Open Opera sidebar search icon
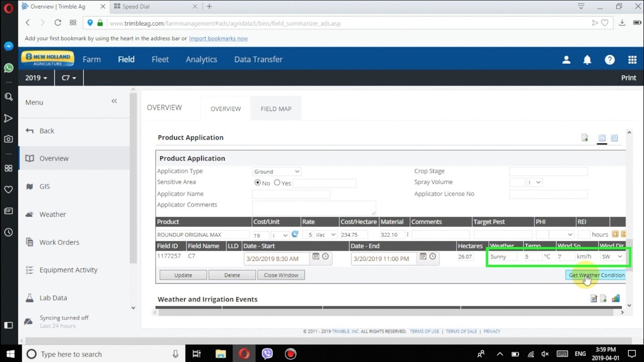The height and width of the screenshot is (362, 644). click(x=9, y=97)
